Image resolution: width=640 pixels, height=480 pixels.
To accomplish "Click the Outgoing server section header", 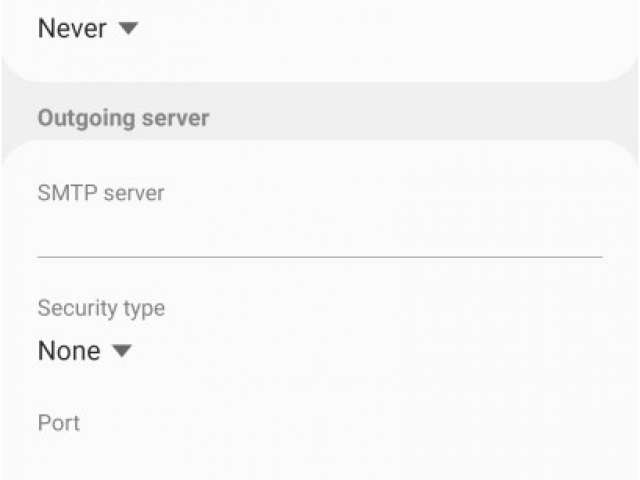I will point(124,118).
